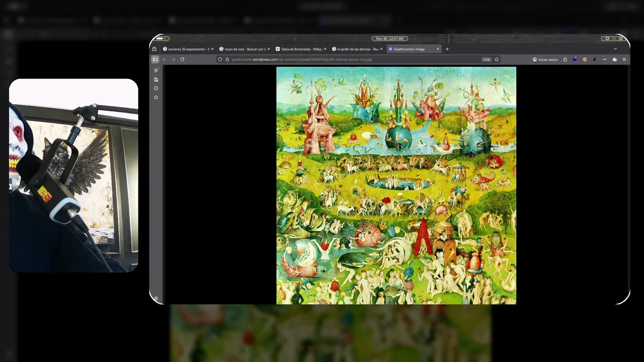Click the purple gem extension icon
The height and width of the screenshot is (362, 644).
tap(575, 59)
